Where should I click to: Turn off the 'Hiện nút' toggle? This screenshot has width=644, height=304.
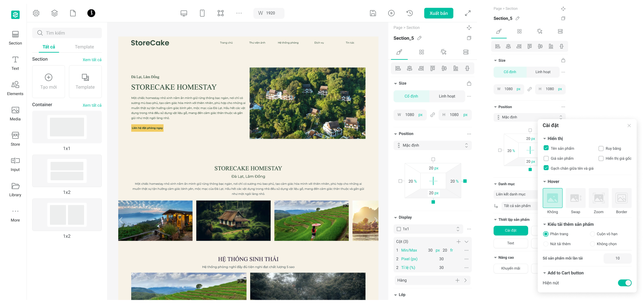point(625,283)
